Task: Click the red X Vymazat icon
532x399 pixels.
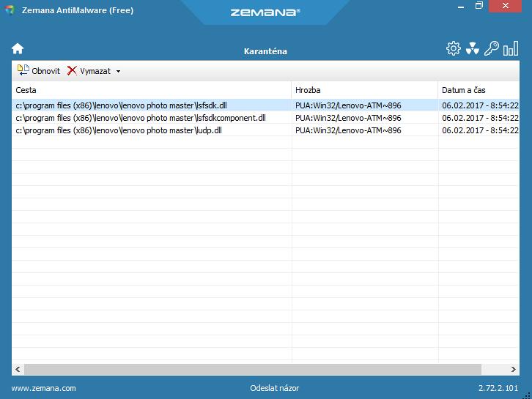Action: [72, 70]
